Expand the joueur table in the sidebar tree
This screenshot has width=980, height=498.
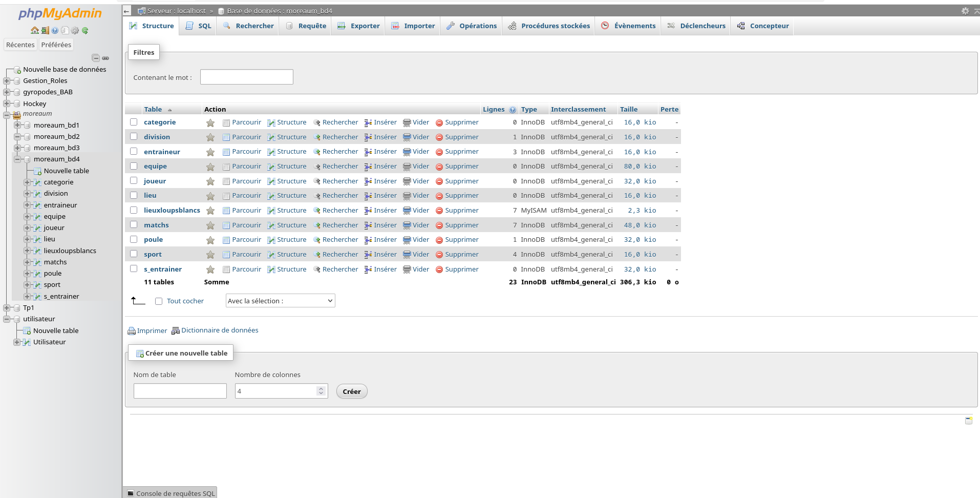(27, 228)
